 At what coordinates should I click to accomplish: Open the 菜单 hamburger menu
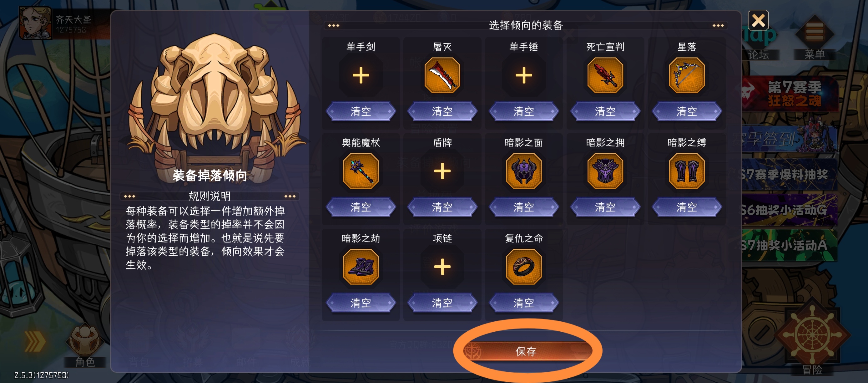click(815, 38)
